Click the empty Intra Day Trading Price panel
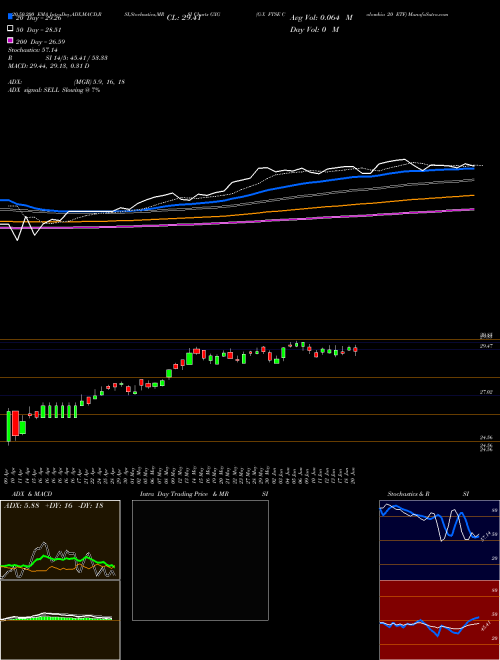 [200, 560]
